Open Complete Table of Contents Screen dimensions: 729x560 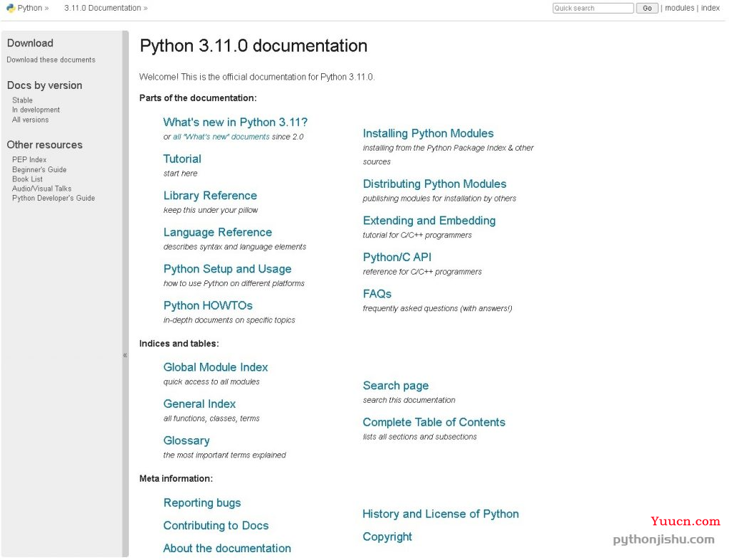434,423
